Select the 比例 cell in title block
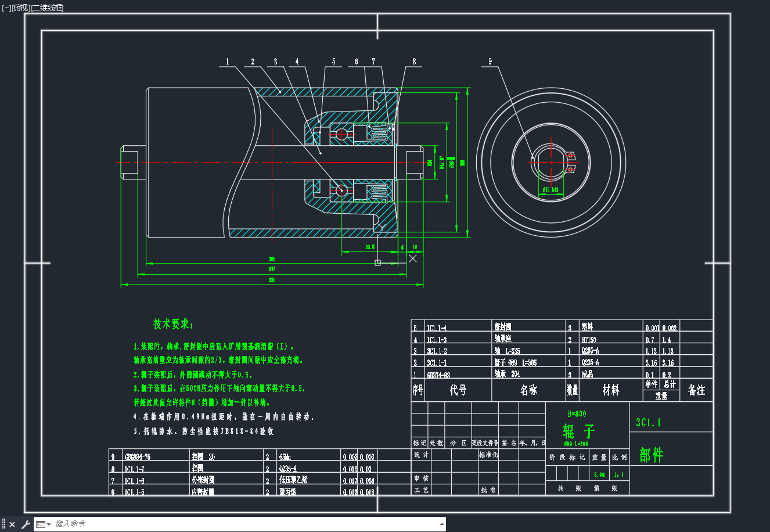Image resolution: width=770 pixels, height=532 pixels. point(619,457)
